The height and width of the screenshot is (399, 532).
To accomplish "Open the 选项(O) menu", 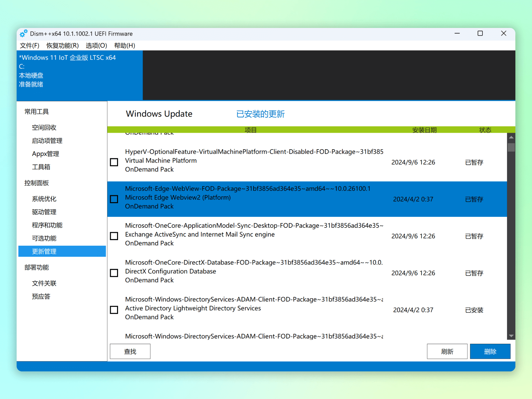I will (x=96, y=46).
